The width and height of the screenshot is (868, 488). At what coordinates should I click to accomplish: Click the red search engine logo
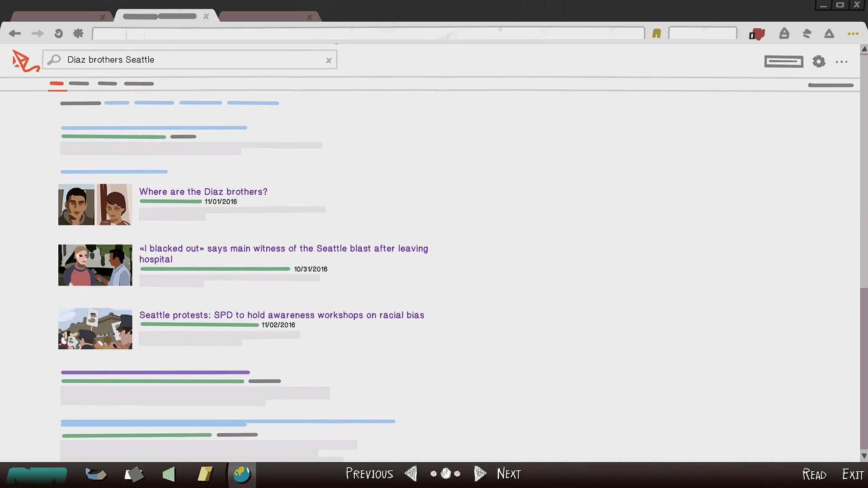(25, 61)
